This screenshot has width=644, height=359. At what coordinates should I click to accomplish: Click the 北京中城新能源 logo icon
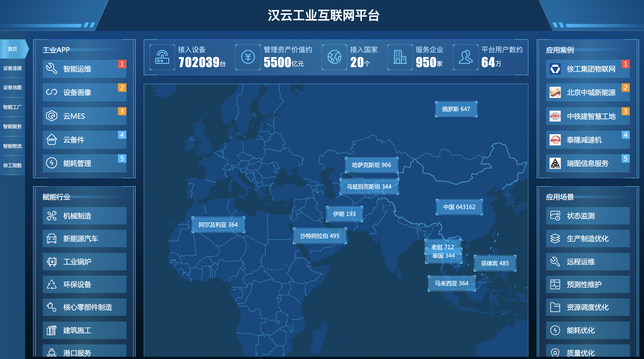(555, 92)
